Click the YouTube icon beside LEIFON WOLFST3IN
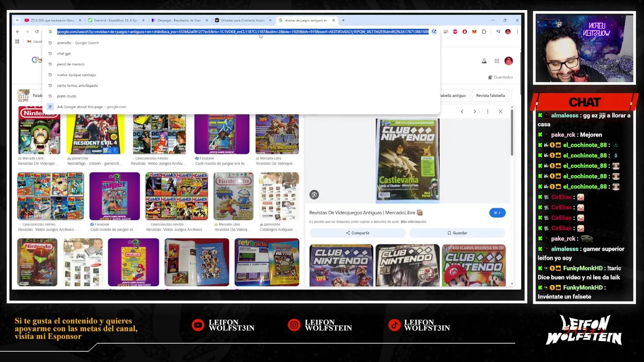Screen dimensions: 644x362 (199, 325)
